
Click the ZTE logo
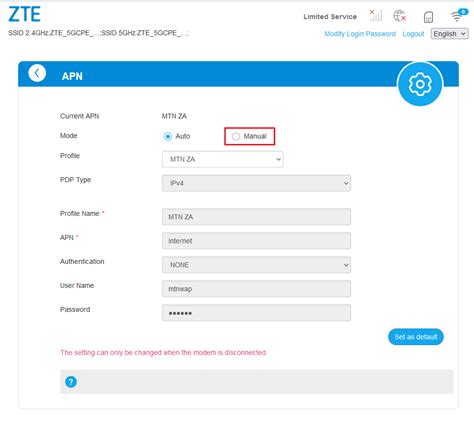(x=24, y=14)
